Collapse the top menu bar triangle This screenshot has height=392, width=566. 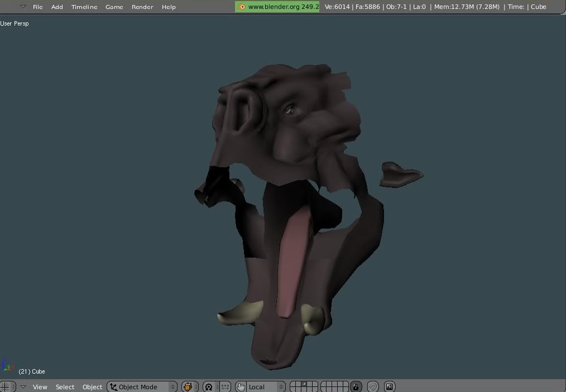23,7
